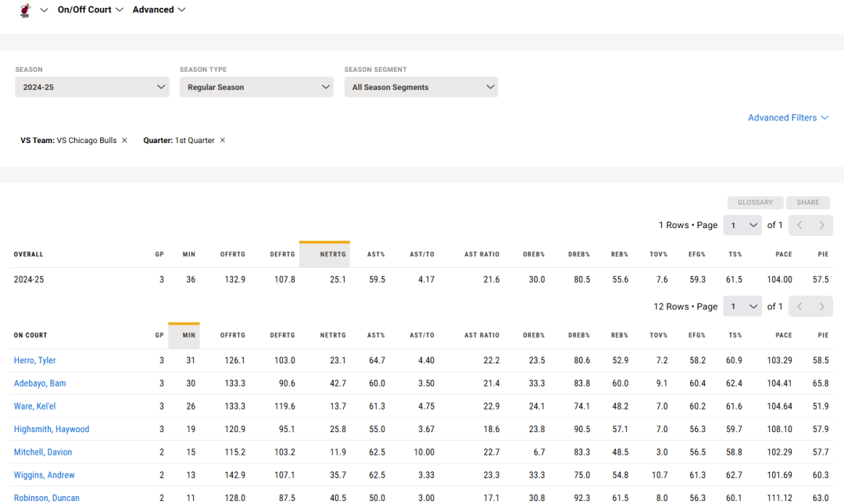The image size is (844, 504).
Task: Expand the Advanced Filters panel
Action: (x=788, y=117)
